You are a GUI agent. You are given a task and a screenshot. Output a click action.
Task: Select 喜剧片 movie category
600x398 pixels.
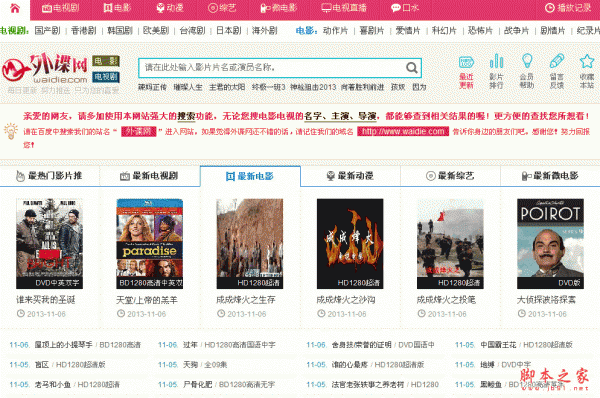click(x=372, y=31)
